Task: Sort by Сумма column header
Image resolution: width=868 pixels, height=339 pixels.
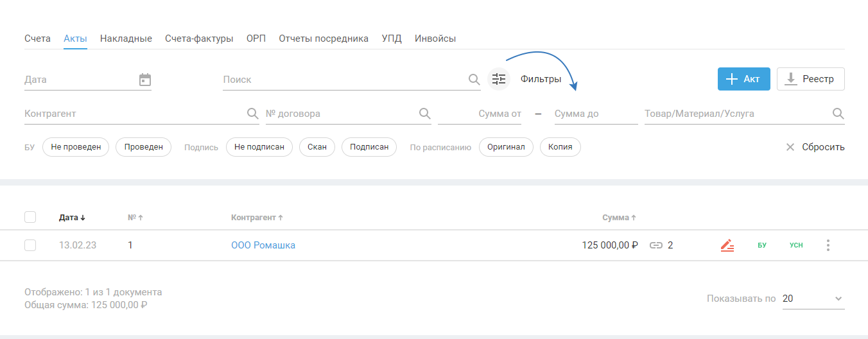Action: click(x=619, y=218)
